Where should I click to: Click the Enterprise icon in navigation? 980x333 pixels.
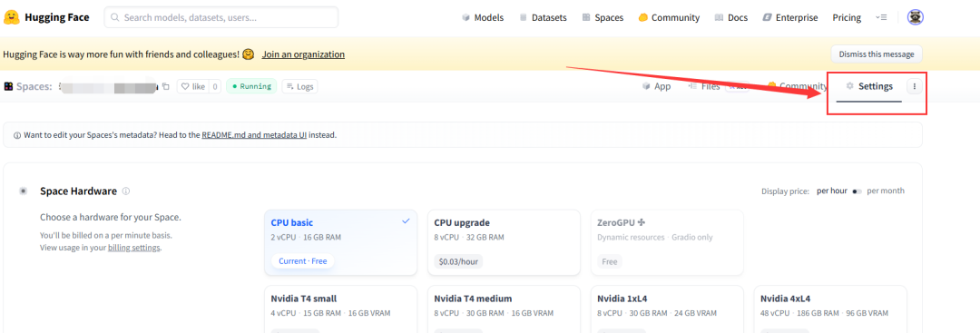[x=767, y=17]
